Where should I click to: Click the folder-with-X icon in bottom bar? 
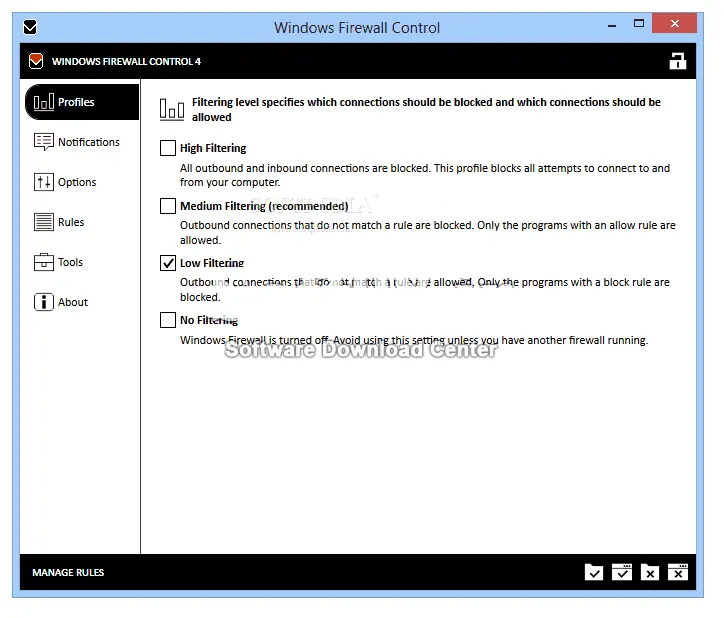tap(650, 572)
